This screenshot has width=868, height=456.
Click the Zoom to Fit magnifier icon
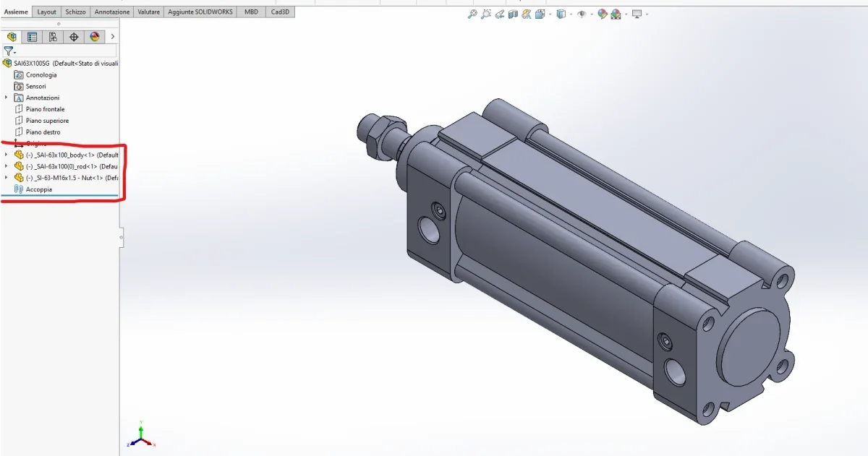click(472, 14)
